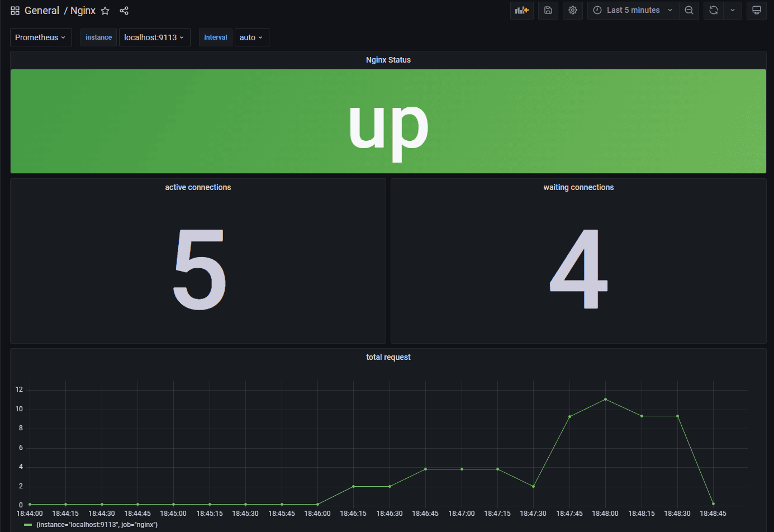Open the Last 5 minutes time picker
Screen dimensions: 774x532
633,10
